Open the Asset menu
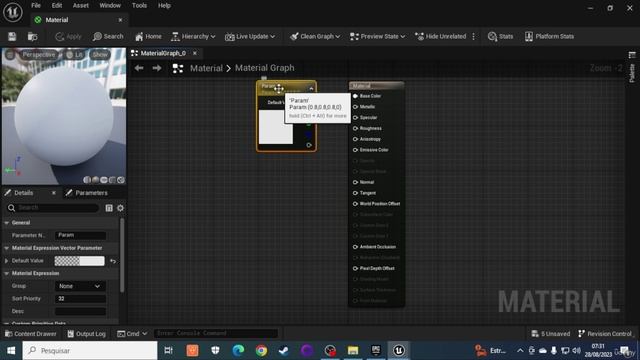The width and height of the screenshot is (640, 360). (80, 6)
